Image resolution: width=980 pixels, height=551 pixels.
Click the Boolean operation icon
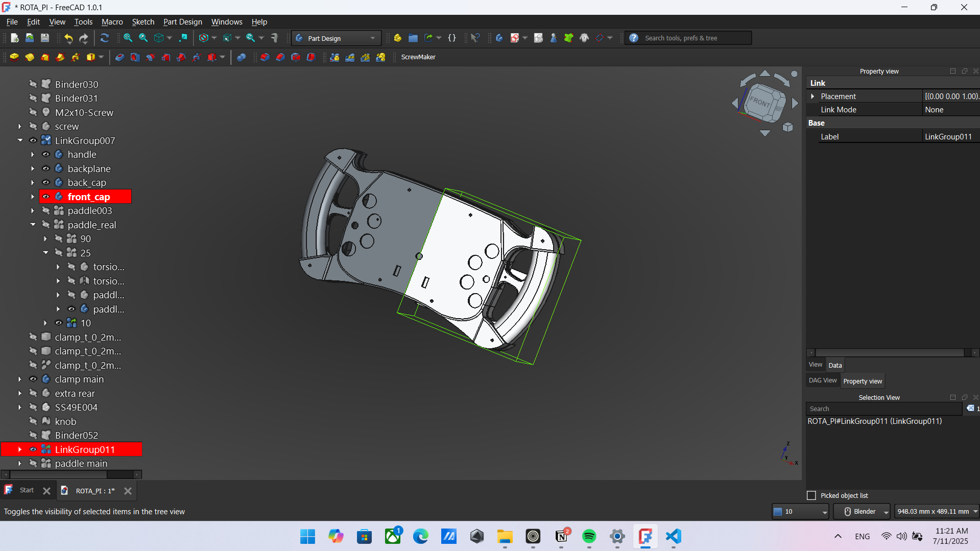[x=242, y=57]
